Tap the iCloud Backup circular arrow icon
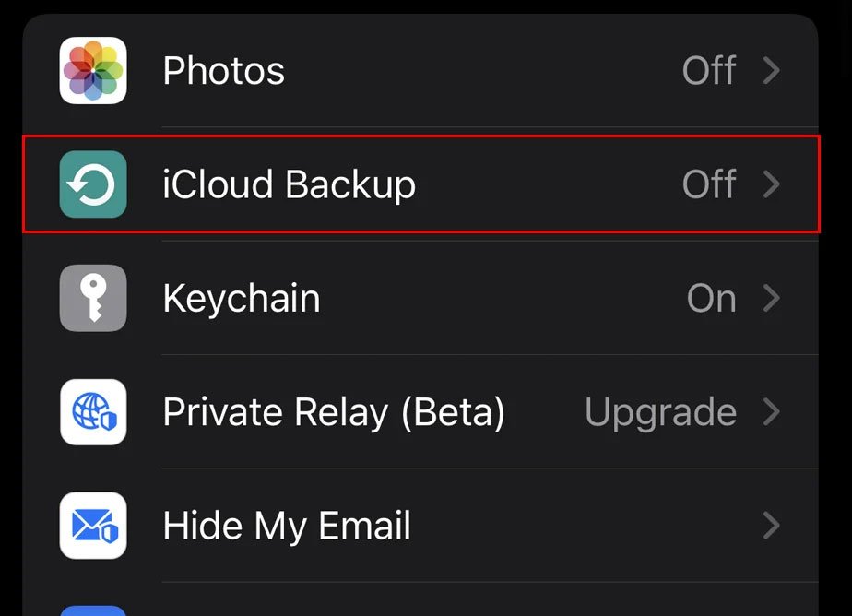This screenshot has width=852, height=616. click(93, 184)
